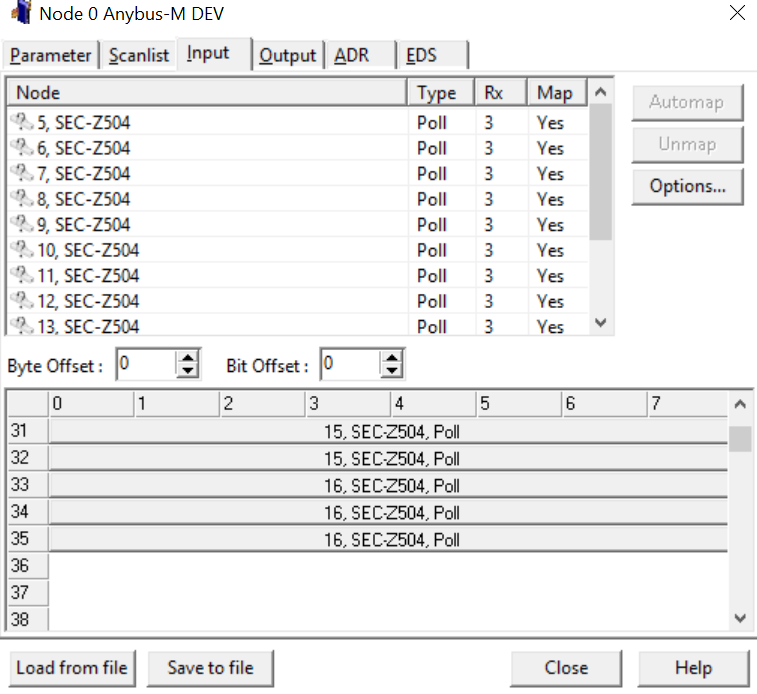Decrease the Byte Offset value
Viewport: 757px width, 694px height.
click(x=187, y=371)
